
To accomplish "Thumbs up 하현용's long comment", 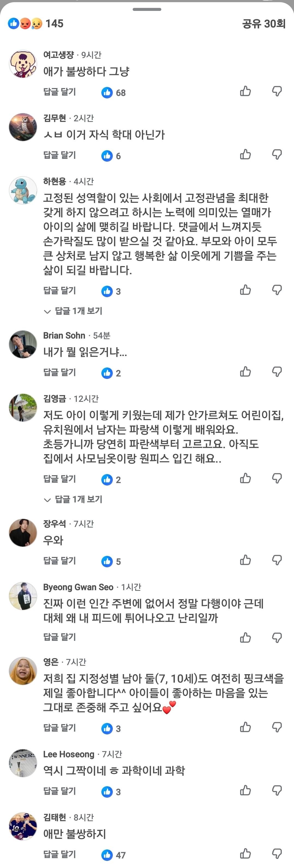I will coord(245,290).
